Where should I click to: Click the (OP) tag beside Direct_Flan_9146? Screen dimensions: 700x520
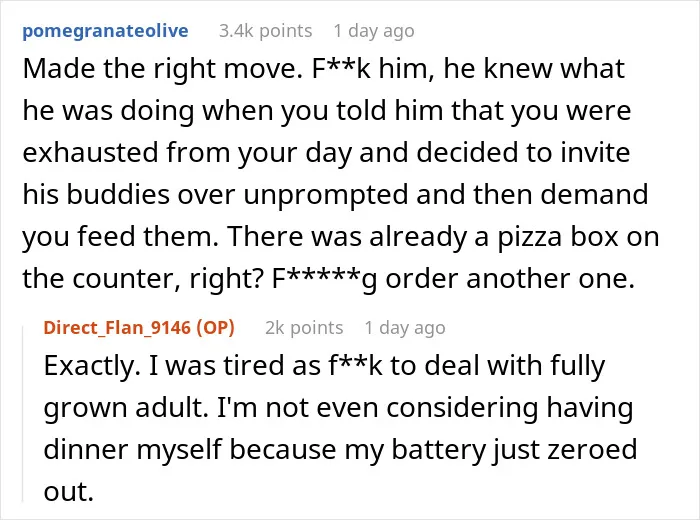(216, 328)
